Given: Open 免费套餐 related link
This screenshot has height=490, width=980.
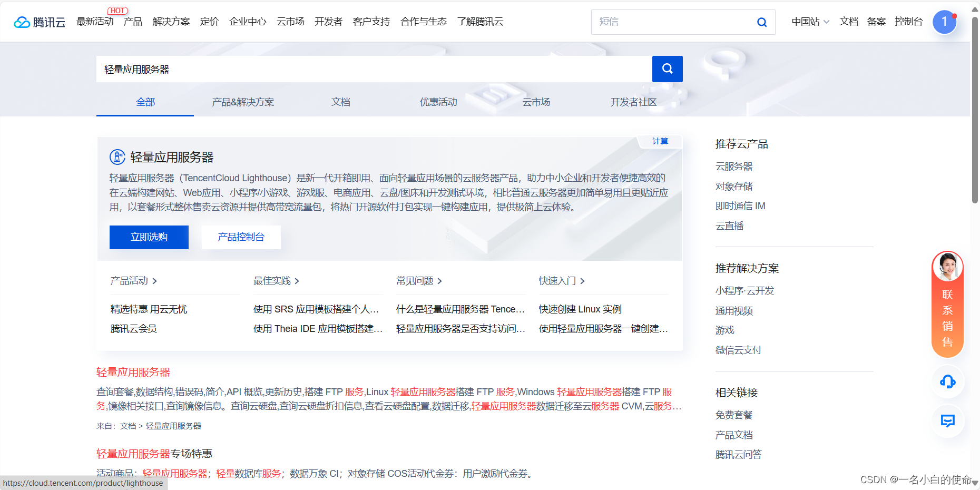Looking at the screenshot, I should click(x=734, y=415).
